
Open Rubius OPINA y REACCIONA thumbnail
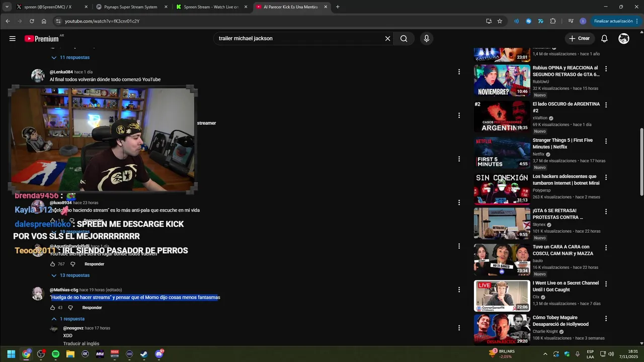pyautogui.click(x=502, y=80)
